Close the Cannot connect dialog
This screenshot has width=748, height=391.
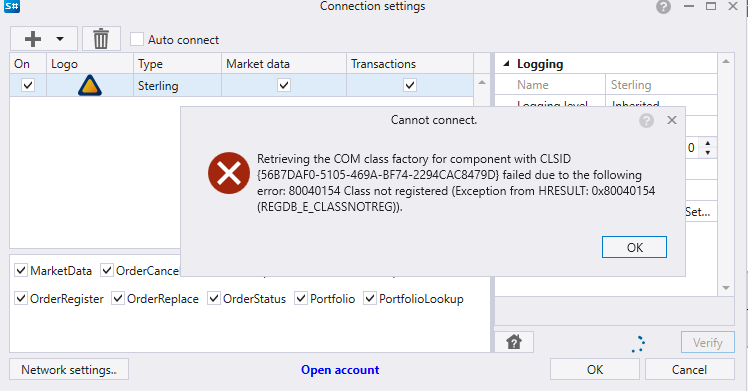(x=672, y=120)
